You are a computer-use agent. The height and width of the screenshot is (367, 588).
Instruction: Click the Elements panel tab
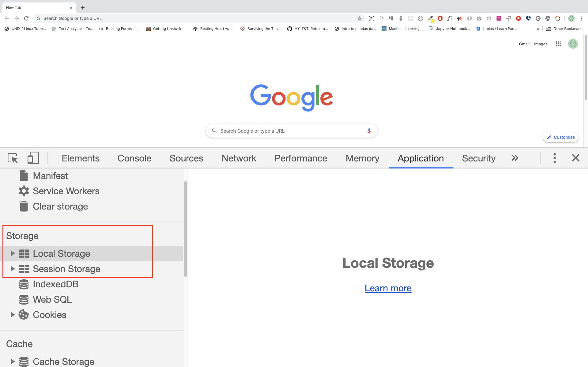80,158
